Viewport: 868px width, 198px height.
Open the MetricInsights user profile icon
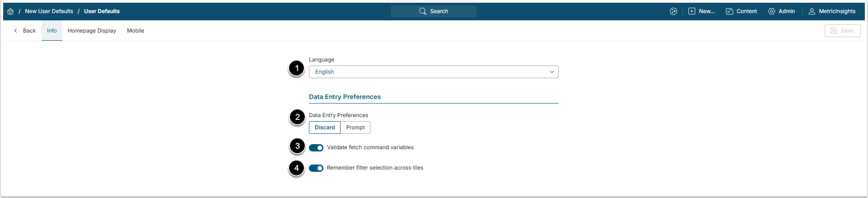coord(812,11)
